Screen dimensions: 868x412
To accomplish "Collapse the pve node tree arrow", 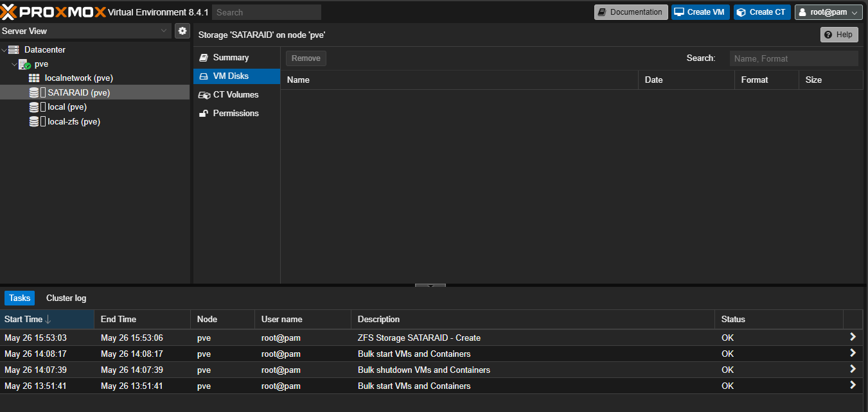I will (x=14, y=64).
